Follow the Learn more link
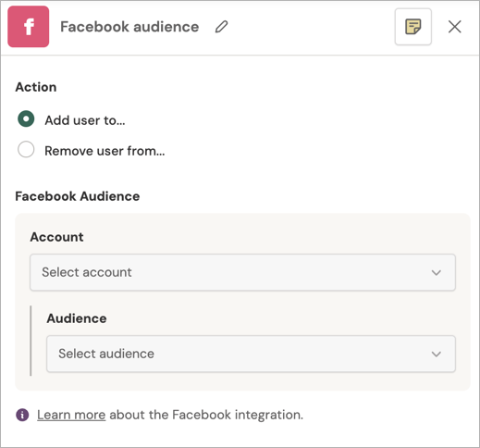The height and width of the screenshot is (448, 480). click(x=71, y=415)
